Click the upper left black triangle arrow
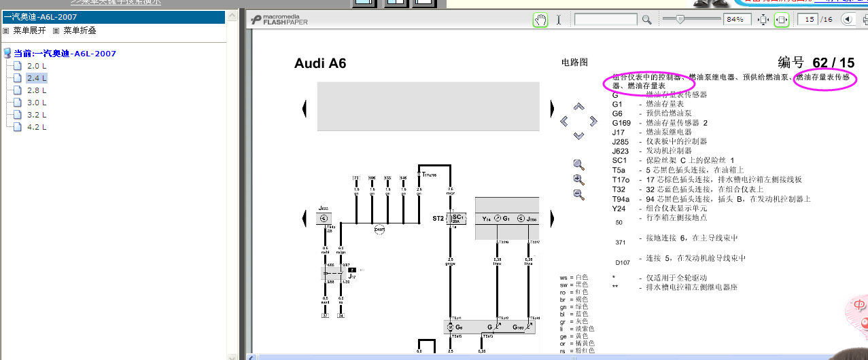This screenshot has height=360, width=868. click(305, 107)
